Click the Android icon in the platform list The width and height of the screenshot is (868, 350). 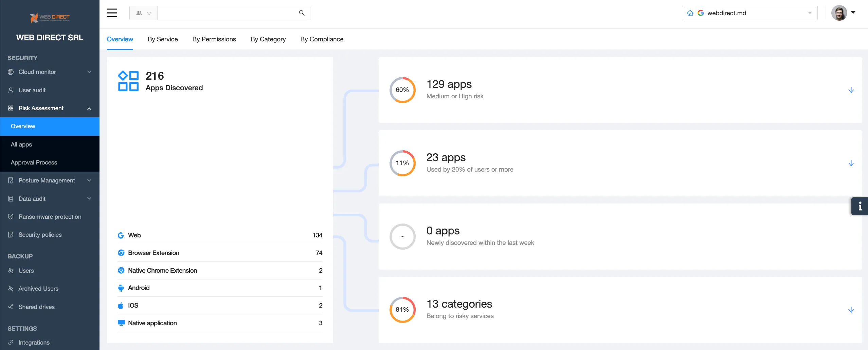pos(121,288)
